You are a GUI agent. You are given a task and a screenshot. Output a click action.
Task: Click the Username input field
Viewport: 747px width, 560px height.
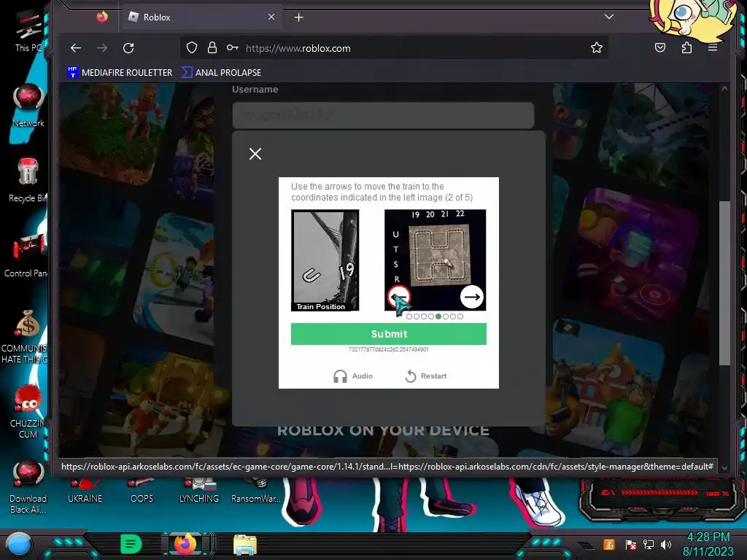pyautogui.click(x=383, y=115)
